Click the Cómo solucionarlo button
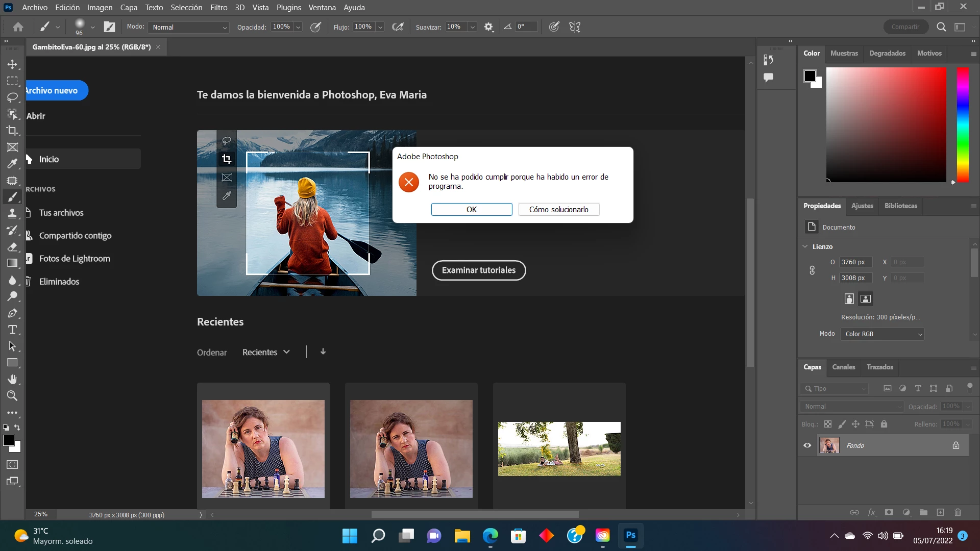Image resolution: width=980 pixels, height=551 pixels. pos(558,210)
